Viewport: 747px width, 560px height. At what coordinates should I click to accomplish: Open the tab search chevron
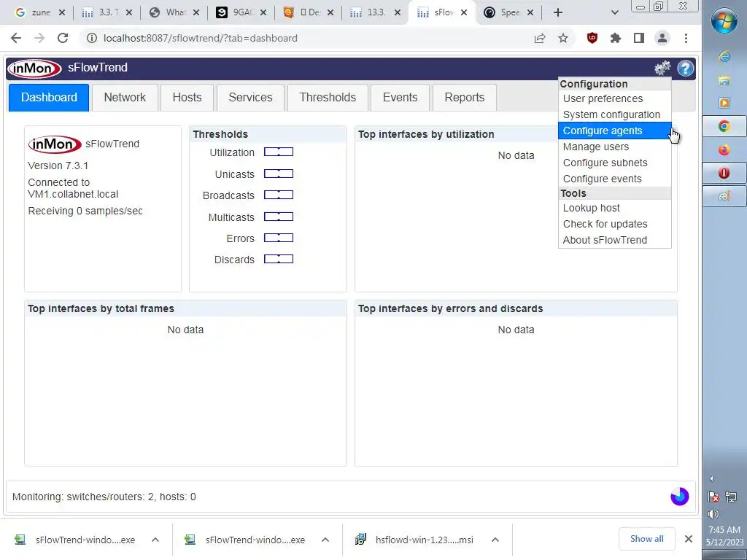tap(615, 12)
